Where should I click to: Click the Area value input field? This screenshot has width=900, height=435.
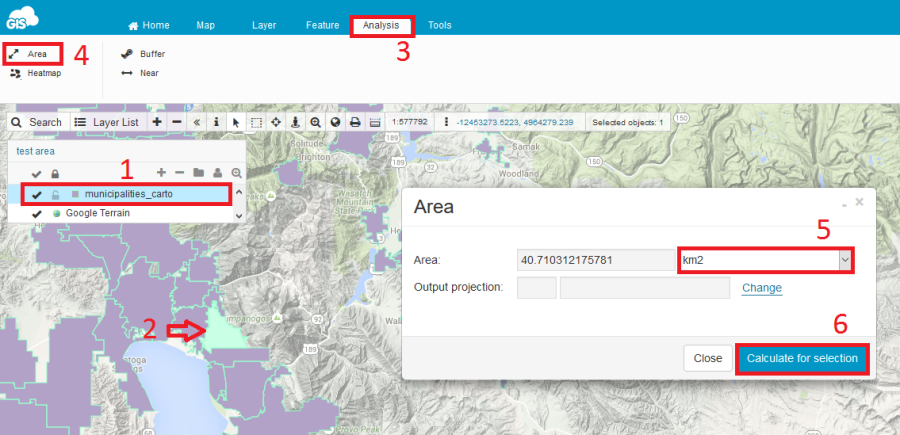596,260
